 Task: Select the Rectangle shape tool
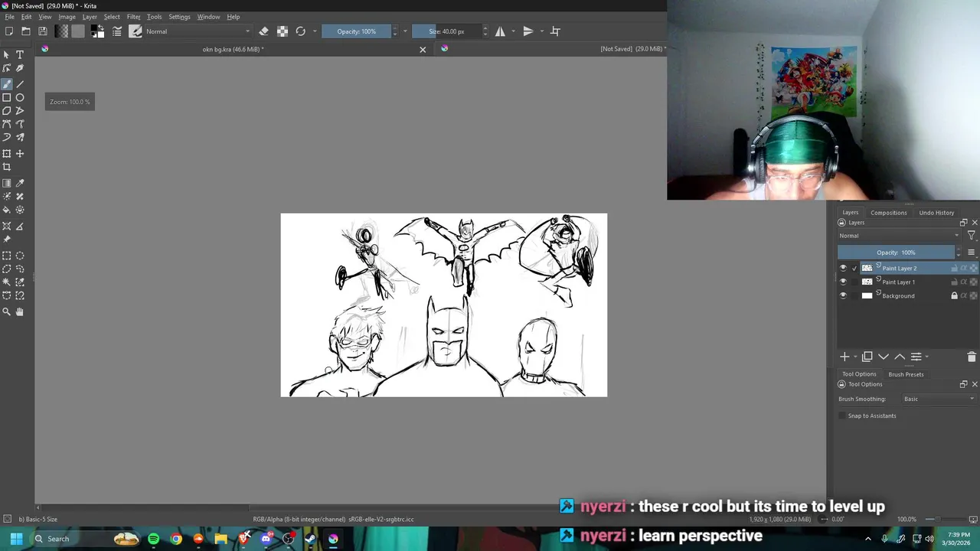point(7,98)
